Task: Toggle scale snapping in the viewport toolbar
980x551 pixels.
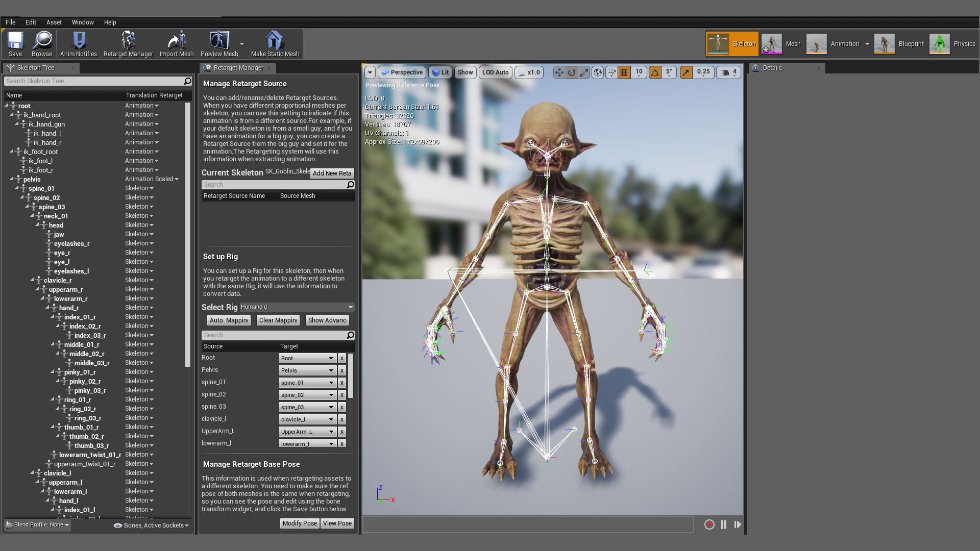Action: pyautogui.click(x=686, y=72)
